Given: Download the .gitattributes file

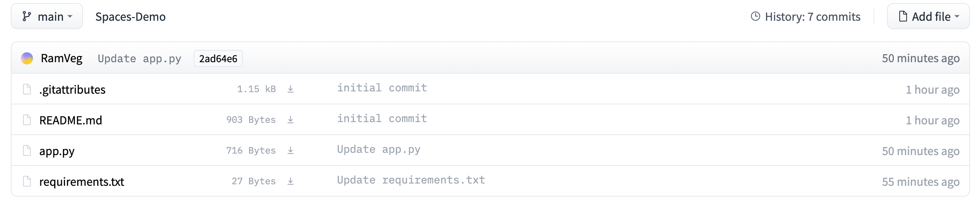Looking at the screenshot, I should point(291,89).
